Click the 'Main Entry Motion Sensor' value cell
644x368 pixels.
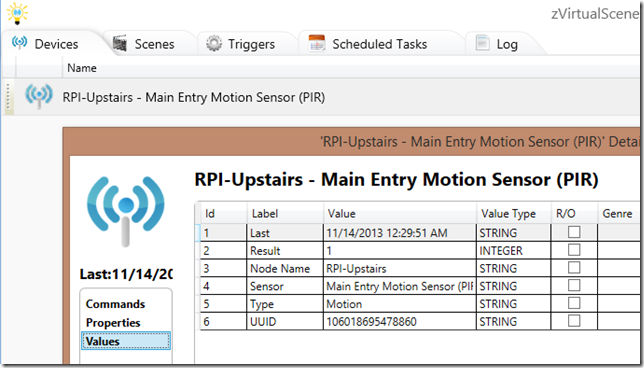[400, 286]
